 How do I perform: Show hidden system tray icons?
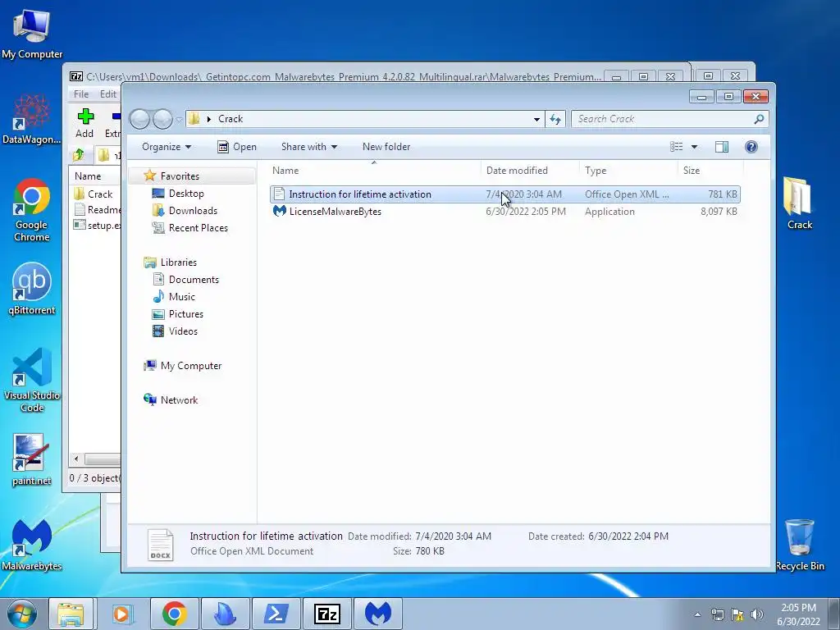tap(697, 614)
